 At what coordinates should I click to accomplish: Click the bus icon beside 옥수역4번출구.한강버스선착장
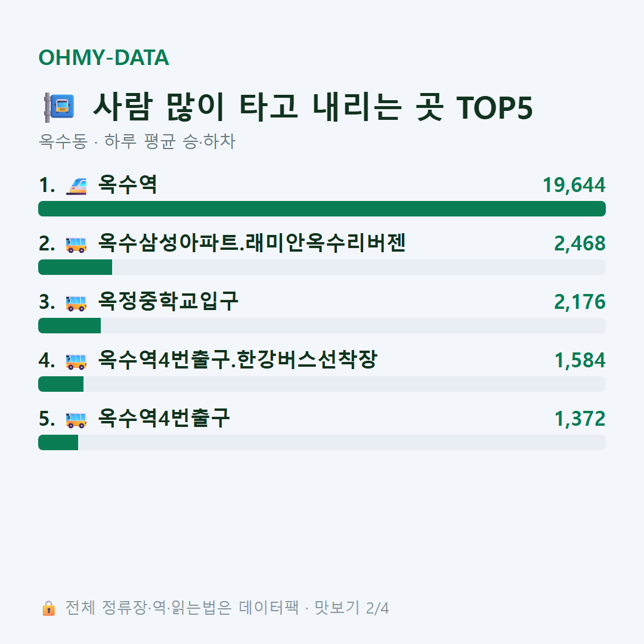(76, 361)
